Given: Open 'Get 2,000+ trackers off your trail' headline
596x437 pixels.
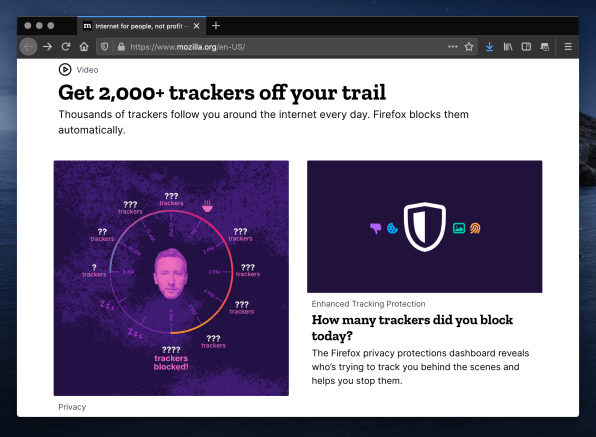Looking at the screenshot, I should (222, 93).
